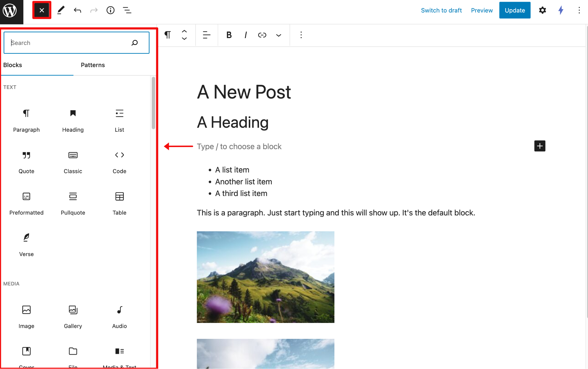Screen dimensions: 588x369
Task: Switch the post to draft
Action: (x=441, y=11)
